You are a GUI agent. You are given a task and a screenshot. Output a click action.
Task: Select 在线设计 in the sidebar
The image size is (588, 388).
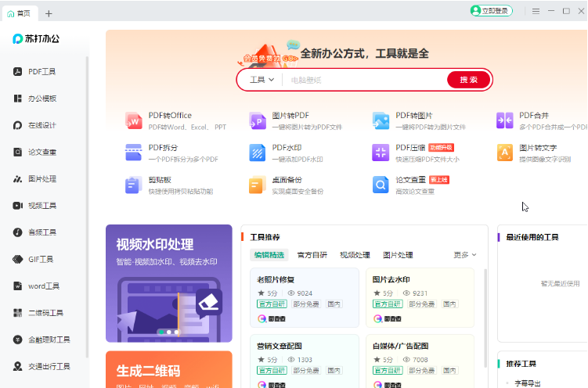(x=34, y=125)
